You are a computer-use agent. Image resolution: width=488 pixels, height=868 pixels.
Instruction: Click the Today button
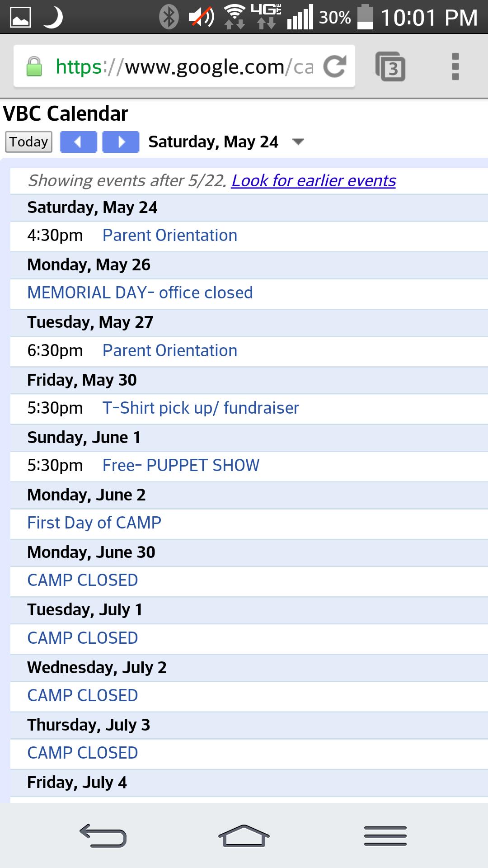pos(28,142)
